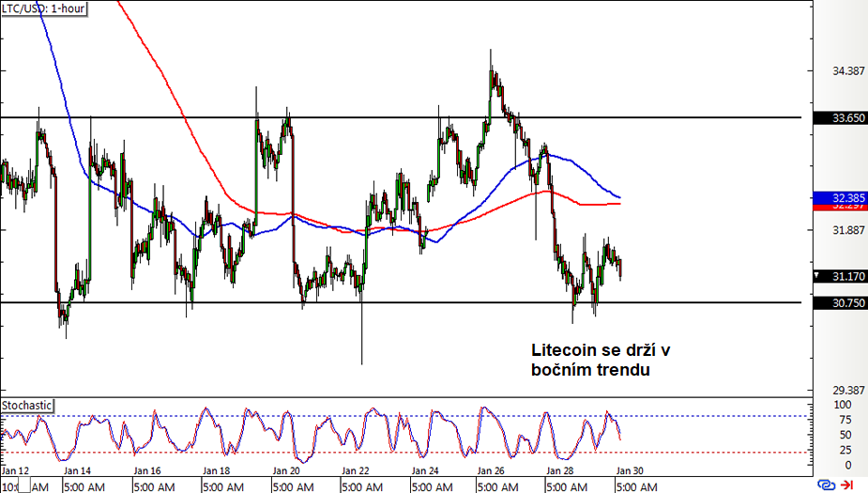Viewport: 868px width, 493px height.
Task: Click the 5:00 AM label under Jan 14
Action: point(84,487)
